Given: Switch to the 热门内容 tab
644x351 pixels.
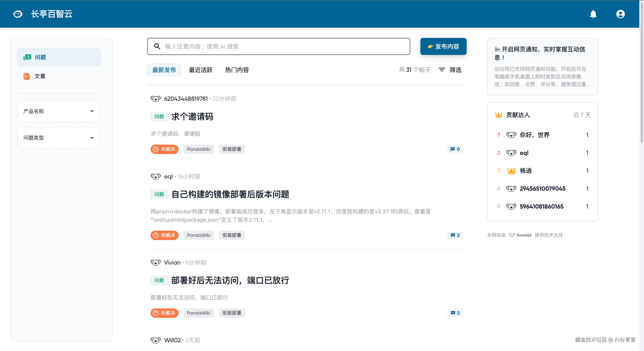Looking at the screenshot, I should tap(237, 70).
